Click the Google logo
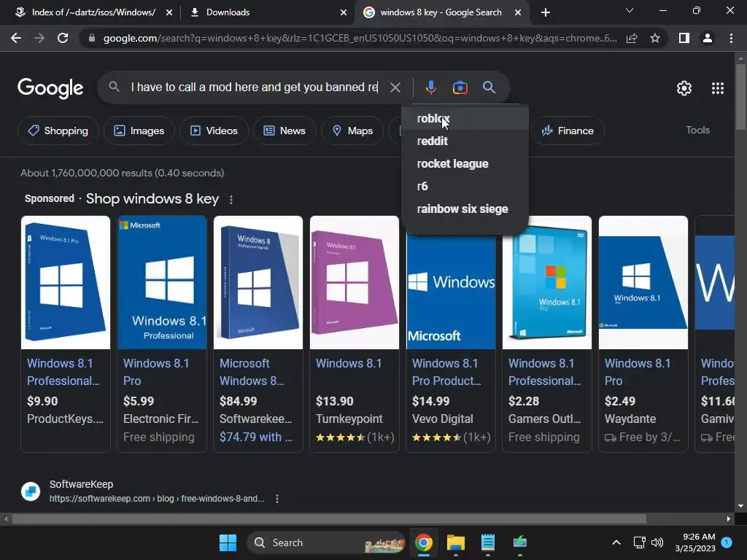 [50, 88]
